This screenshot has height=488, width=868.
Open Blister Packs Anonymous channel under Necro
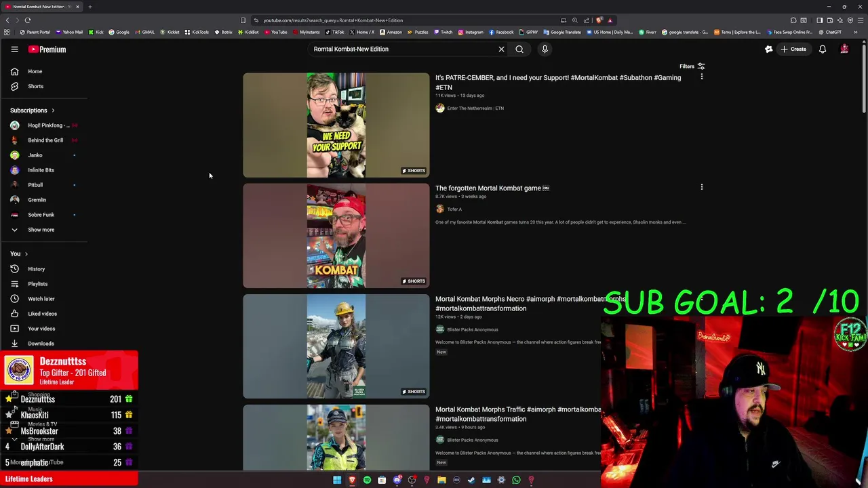tap(473, 329)
